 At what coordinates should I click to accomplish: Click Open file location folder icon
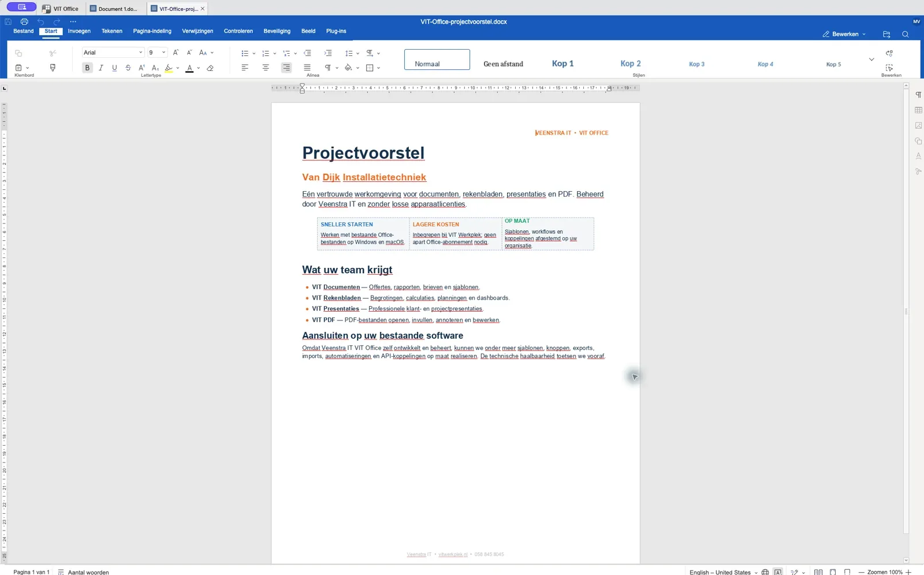pos(886,35)
